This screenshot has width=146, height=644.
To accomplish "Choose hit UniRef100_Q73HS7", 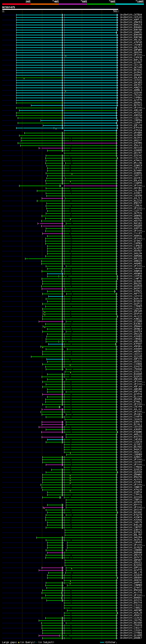I will [131, 241].
